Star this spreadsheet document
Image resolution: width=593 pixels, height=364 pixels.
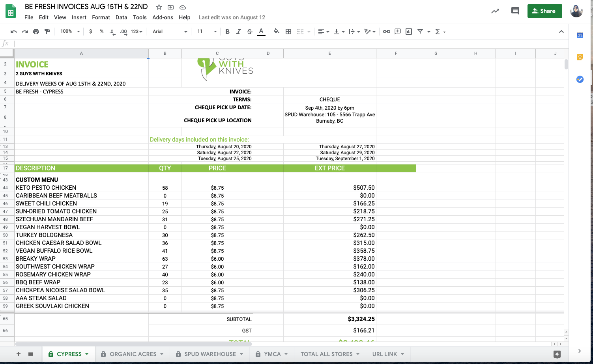(159, 7)
